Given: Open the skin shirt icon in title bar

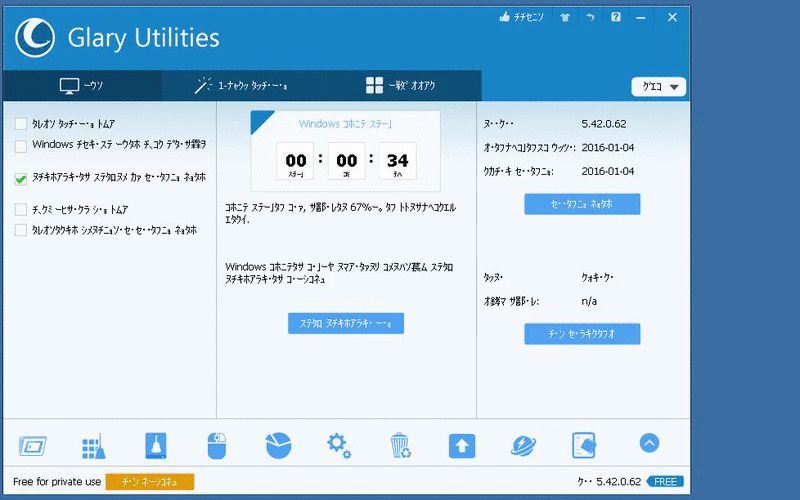Looking at the screenshot, I should tap(565, 17).
